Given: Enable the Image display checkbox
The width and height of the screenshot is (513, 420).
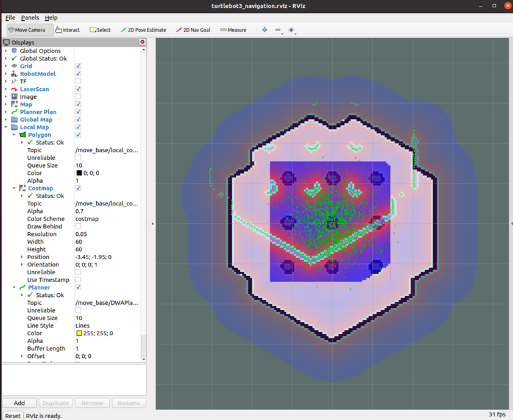Looking at the screenshot, I should 78,96.
